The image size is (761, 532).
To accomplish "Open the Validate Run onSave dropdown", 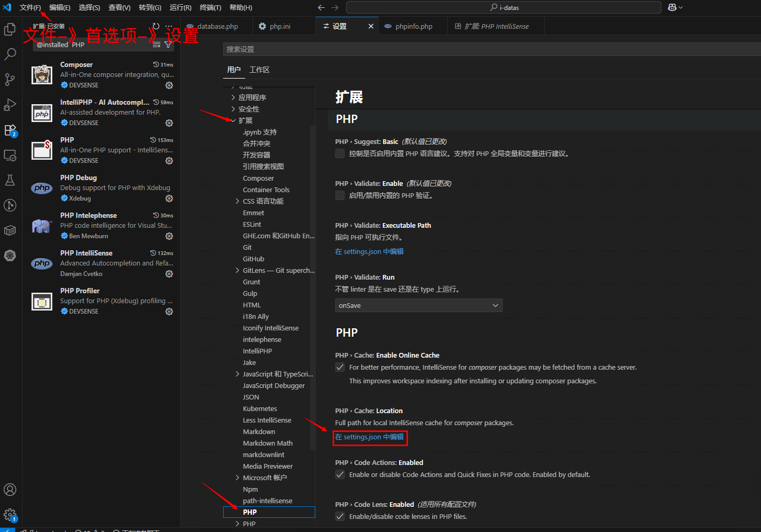I will tap(419, 305).
